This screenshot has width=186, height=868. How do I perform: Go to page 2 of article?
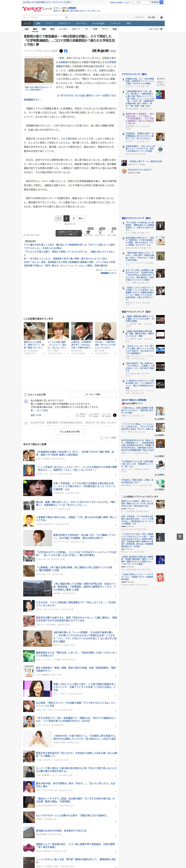point(74,218)
